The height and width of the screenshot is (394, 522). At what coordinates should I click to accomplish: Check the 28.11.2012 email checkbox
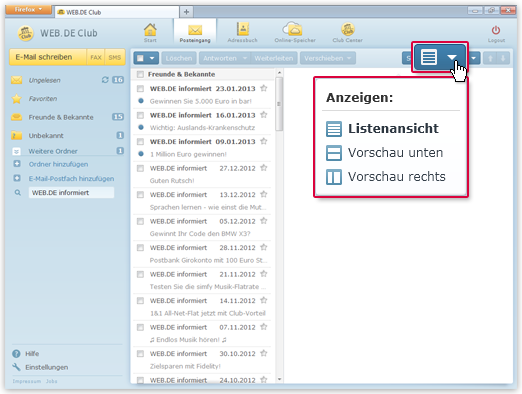pyautogui.click(x=140, y=248)
